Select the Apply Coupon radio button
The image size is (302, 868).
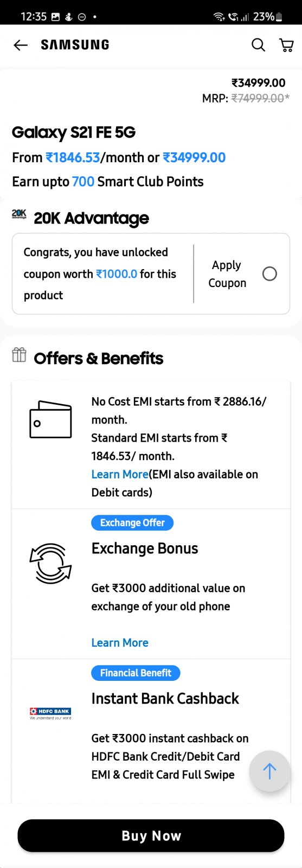pyautogui.click(x=269, y=274)
